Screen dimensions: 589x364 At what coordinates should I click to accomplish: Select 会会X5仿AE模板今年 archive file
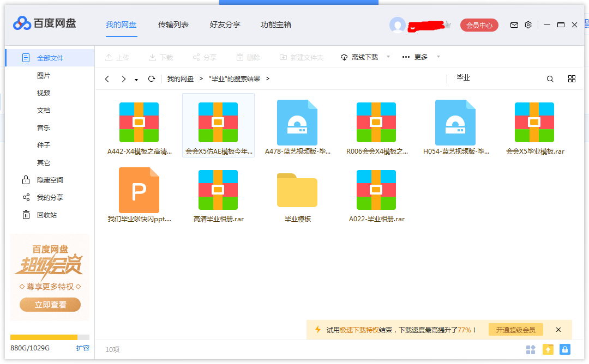tap(218, 126)
